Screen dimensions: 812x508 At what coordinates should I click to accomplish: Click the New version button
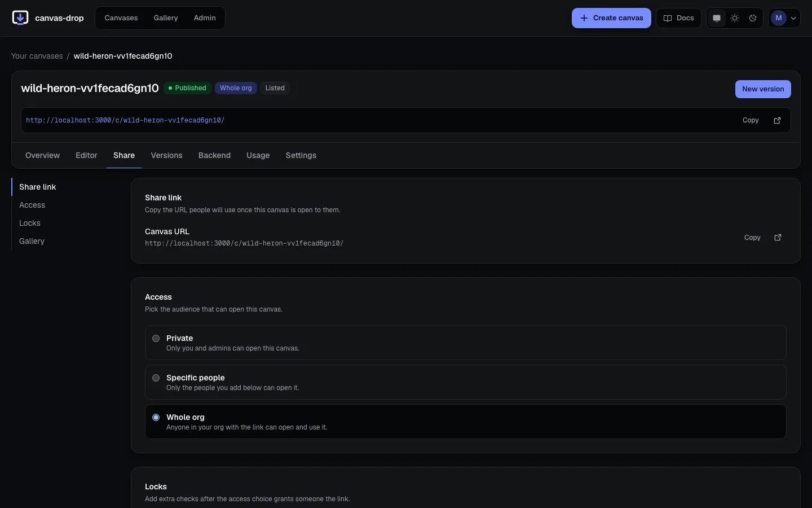point(763,89)
